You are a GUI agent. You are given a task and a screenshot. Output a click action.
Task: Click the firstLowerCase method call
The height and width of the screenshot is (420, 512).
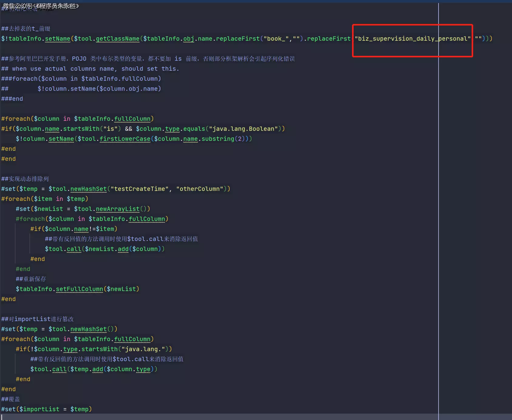pos(125,139)
